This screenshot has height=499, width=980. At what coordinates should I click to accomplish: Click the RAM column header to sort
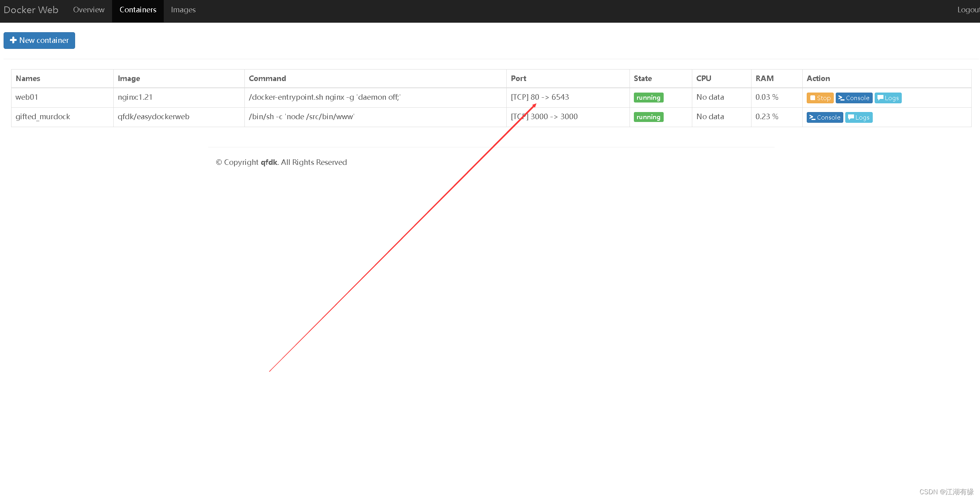(764, 77)
